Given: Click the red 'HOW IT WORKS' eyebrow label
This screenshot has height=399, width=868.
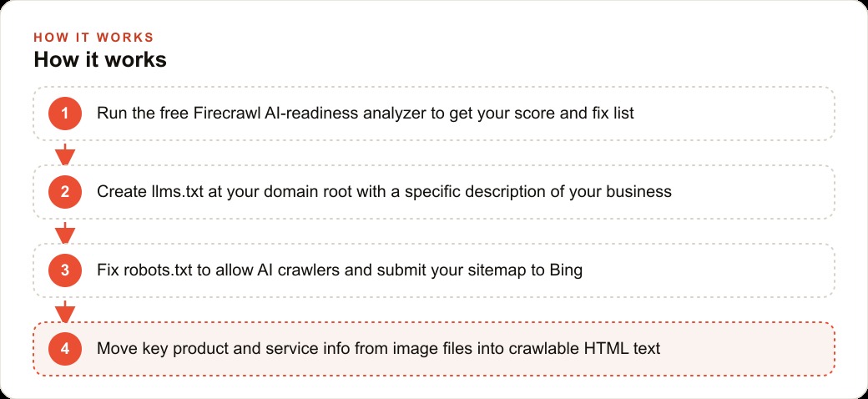Looking at the screenshot, I should (x=93, y=37).
